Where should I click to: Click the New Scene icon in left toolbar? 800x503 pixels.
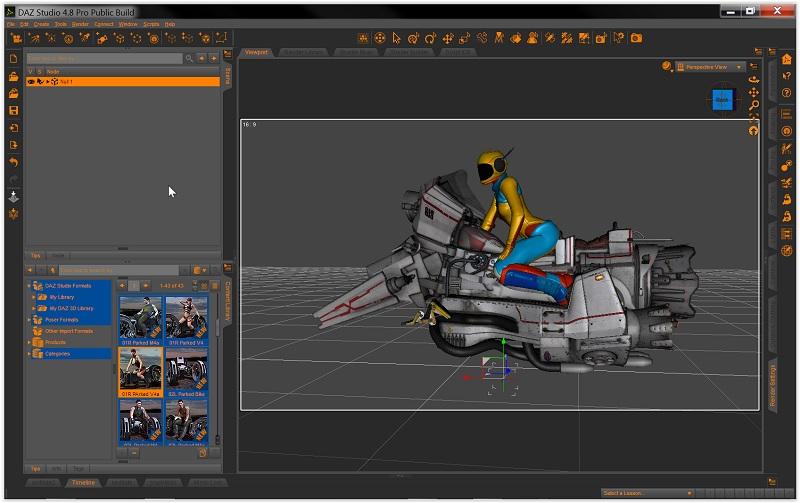[x=14, y=59]
